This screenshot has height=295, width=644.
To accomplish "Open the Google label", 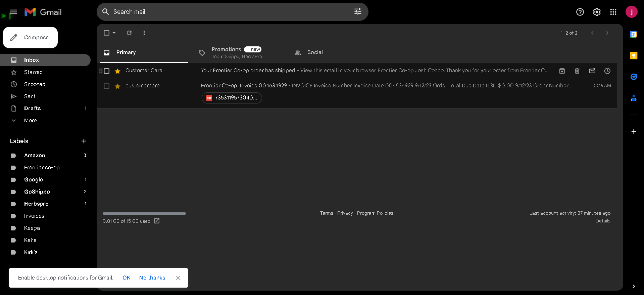I will (45, 180).
